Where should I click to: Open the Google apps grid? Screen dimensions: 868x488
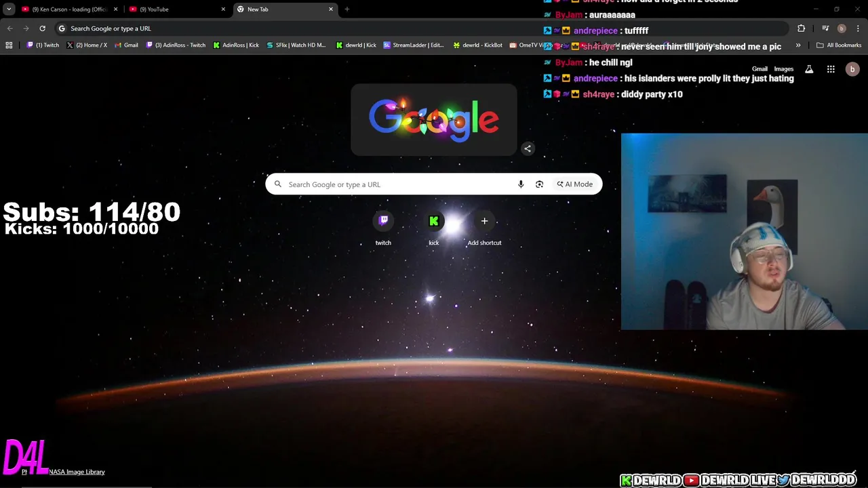coord(831,69)
